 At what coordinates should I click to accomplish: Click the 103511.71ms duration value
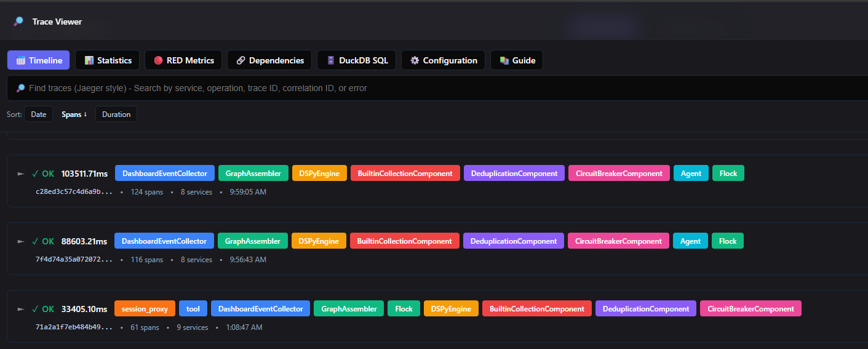84,174
